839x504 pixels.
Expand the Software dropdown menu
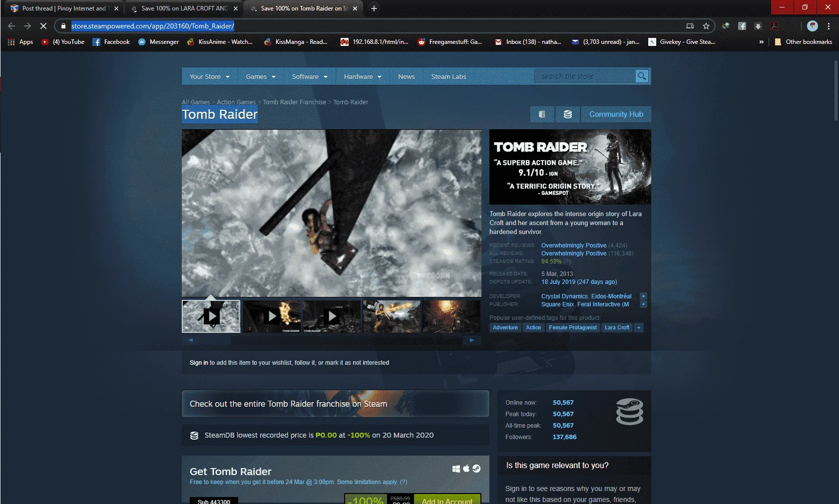click(310, 77)
